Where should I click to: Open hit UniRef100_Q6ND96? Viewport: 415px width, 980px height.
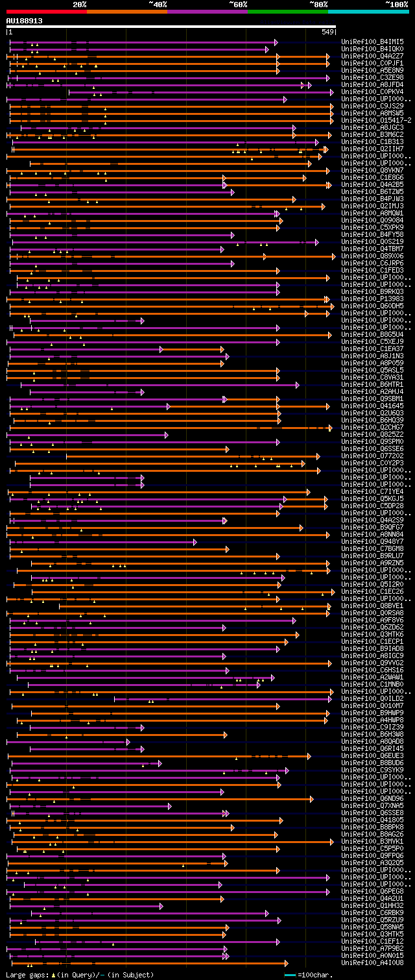pyautogui.click(x=372, y=798)
